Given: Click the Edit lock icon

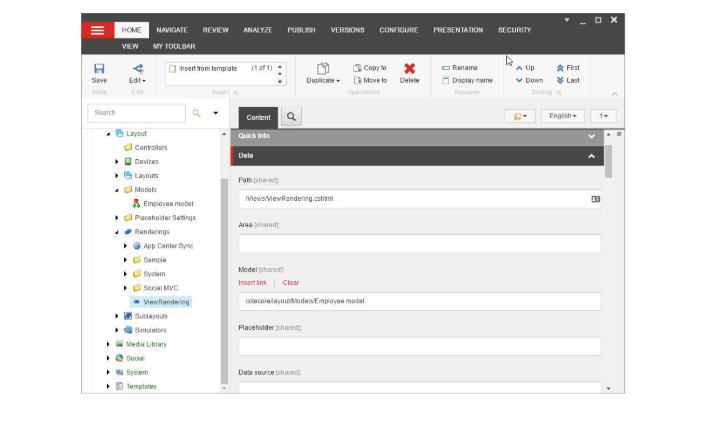Looking at the screenshot, I should point(138,69).
